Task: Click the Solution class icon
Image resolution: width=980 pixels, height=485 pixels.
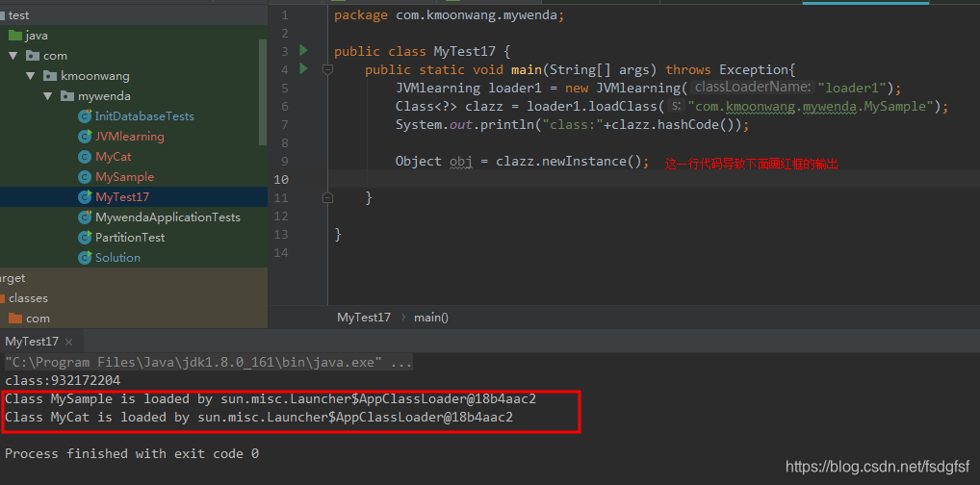Action: pyautogui.click(x=85, y=258)
